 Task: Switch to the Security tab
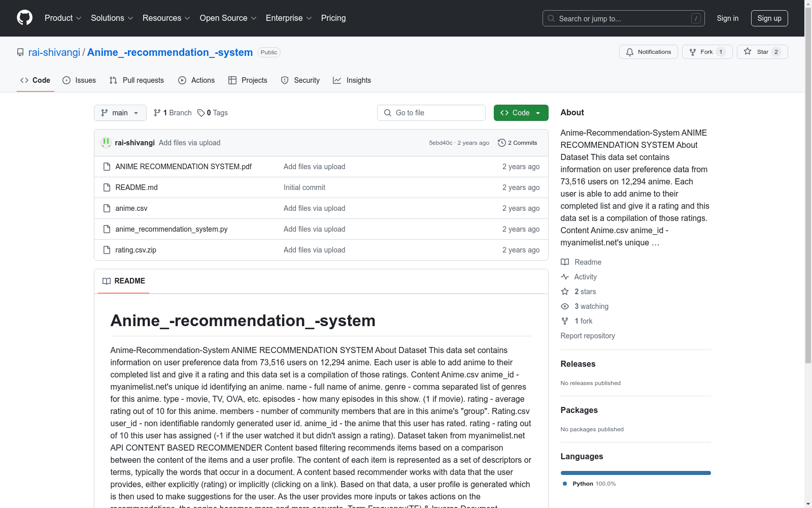[300, 80]
